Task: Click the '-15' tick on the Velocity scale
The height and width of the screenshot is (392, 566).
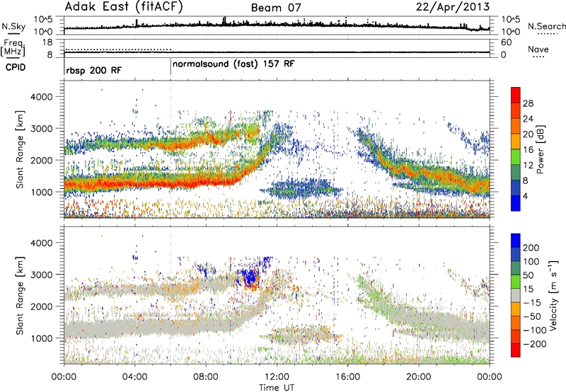Action: point(532,302)
